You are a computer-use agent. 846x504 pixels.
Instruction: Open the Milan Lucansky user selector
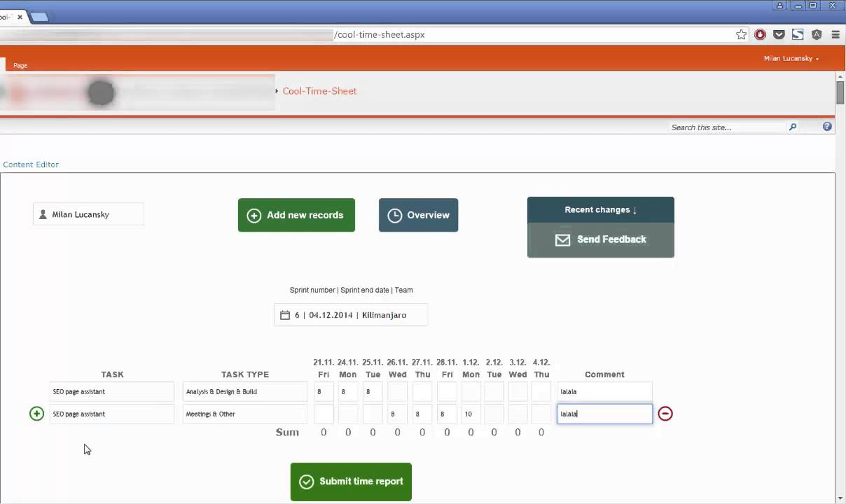(x=88, y=214)
